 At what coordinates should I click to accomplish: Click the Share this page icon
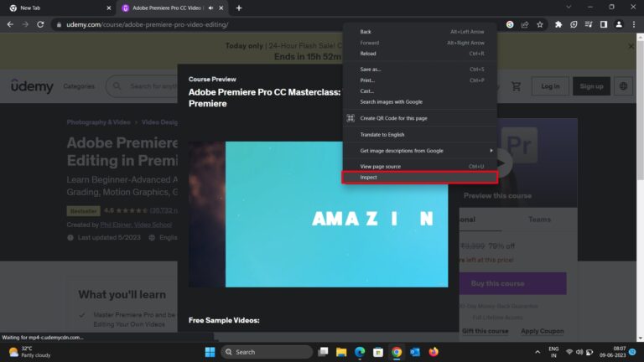[x=524, y=24]
